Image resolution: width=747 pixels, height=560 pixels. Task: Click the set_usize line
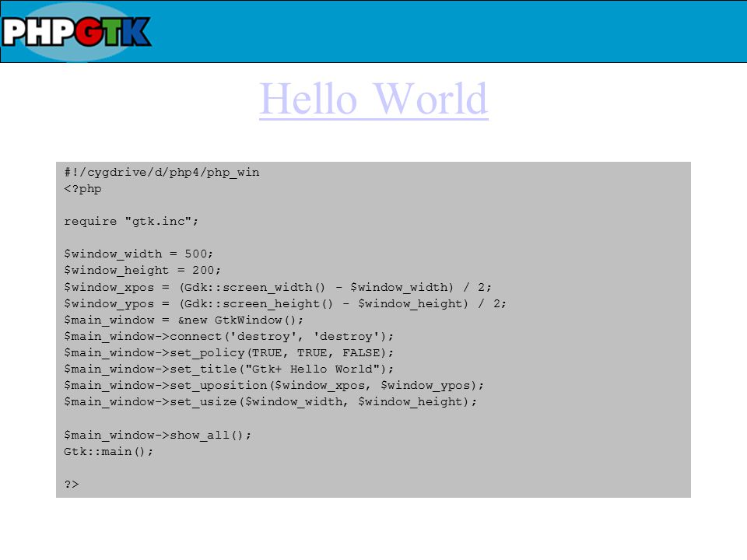(270, 402)
